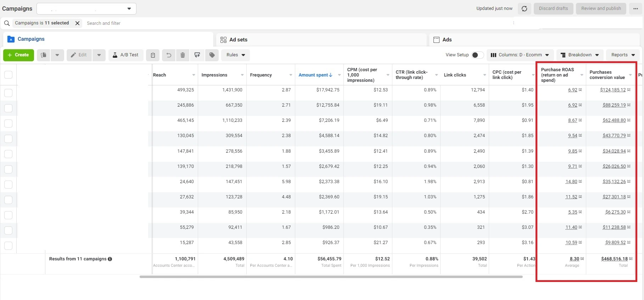Image resolution: width=644 pixels, height=300 pixels.
Task: Click the clipboard paste icon in toolbar
Action: click(153, 55)
